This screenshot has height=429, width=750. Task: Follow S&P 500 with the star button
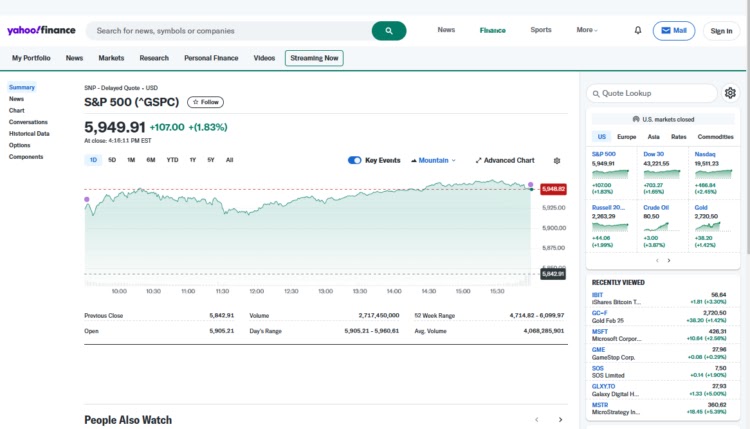coord(205,102)
